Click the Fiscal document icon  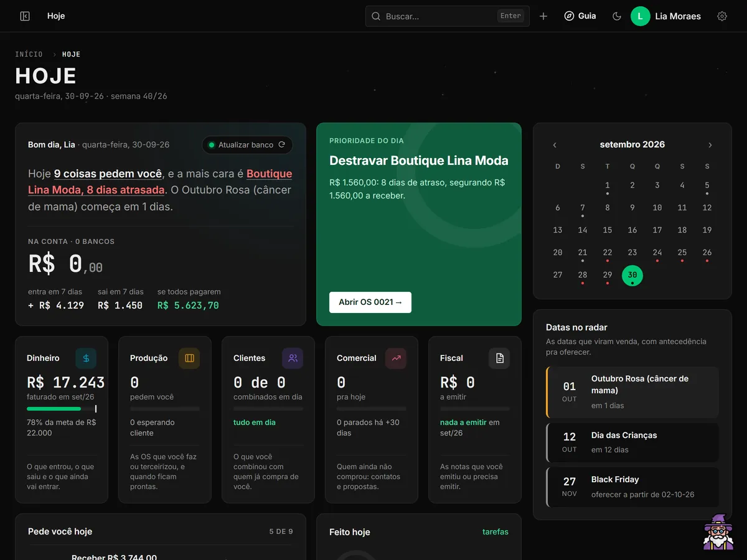pyautogui.click(x=499, y=358)
